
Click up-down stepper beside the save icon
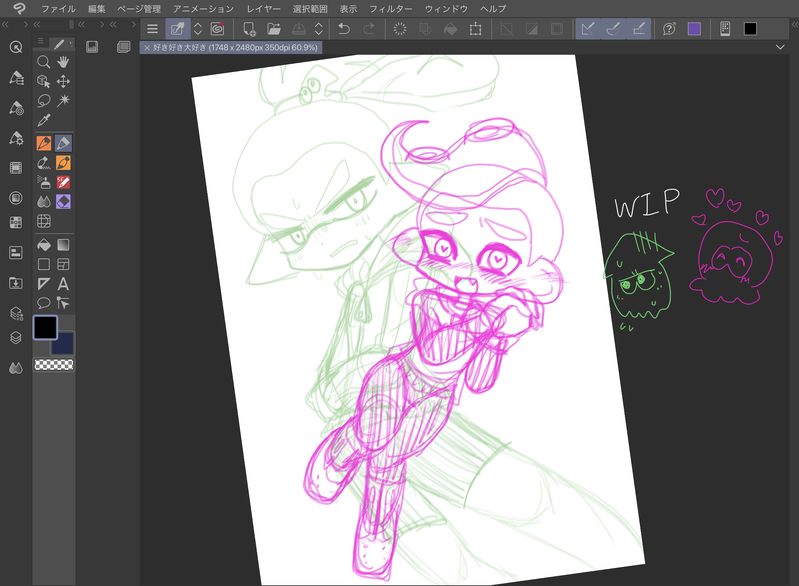click(318, 29)
